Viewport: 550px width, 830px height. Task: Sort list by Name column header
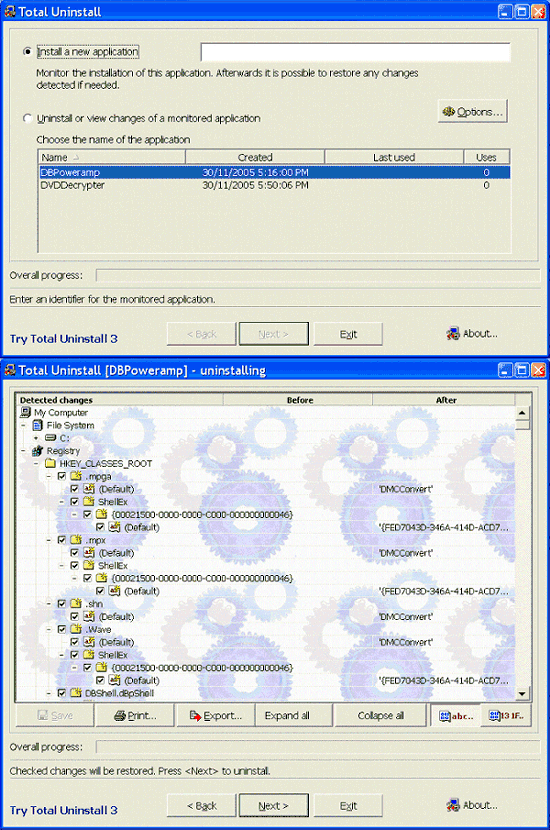[112, 157]
